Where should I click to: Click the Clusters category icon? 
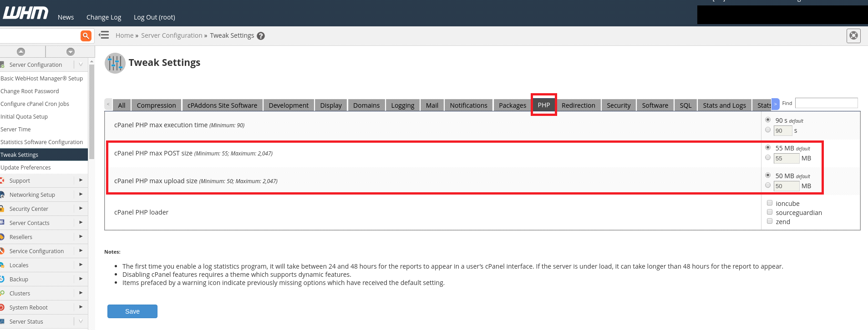coord(2,293)
